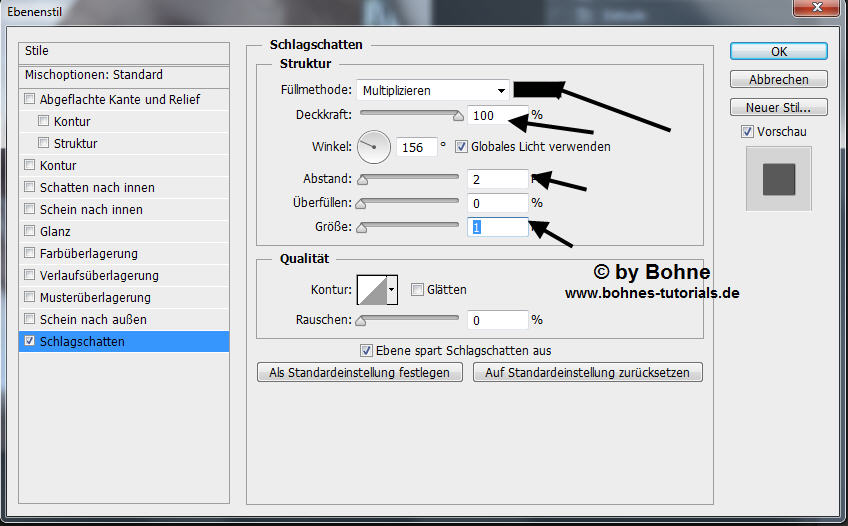Click the Kontur contour preview thumbnail
The width and height of the screenshot is (848, 526).
[x=371, y=290]
